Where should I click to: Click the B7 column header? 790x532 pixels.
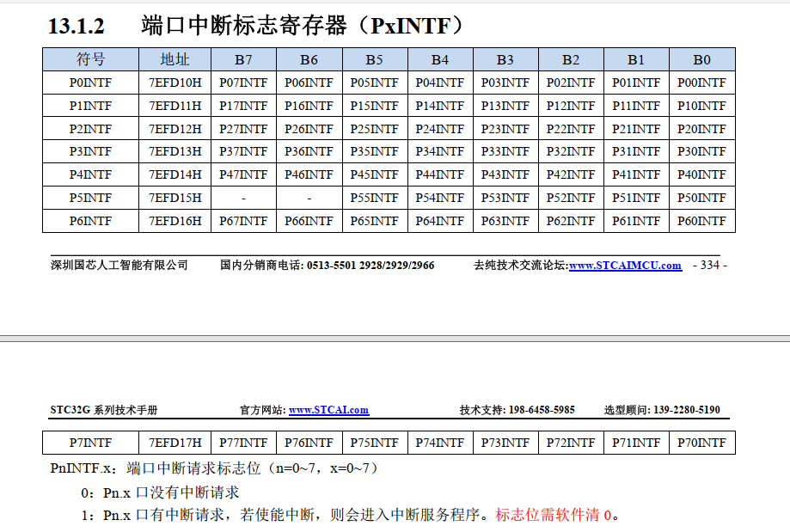click(x=243, y=59)
